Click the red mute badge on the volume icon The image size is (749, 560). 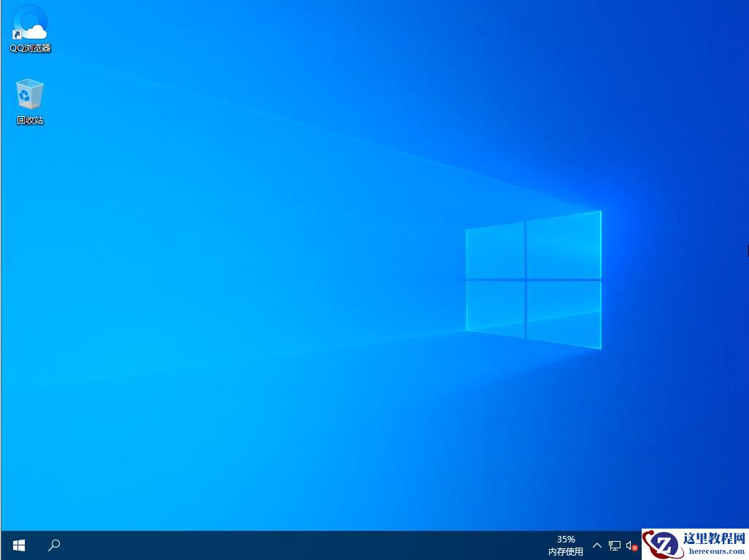coord(634,549)
